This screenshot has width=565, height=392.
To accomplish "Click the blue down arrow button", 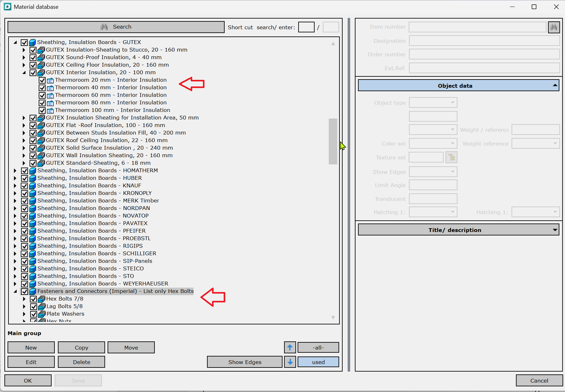I will (290, 362).
